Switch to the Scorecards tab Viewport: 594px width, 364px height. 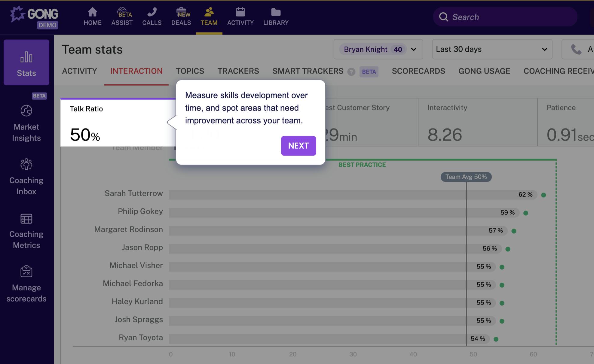[418, 71]
